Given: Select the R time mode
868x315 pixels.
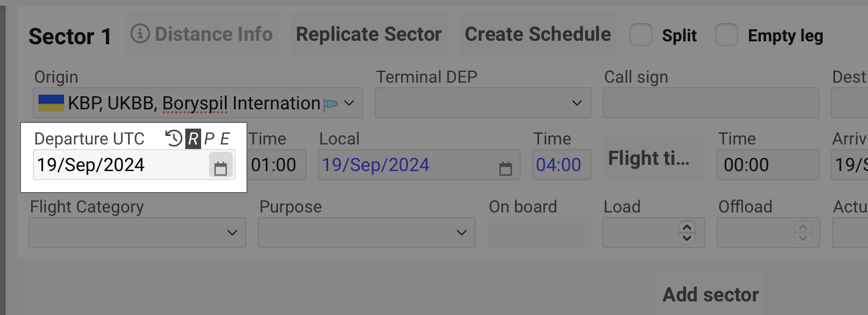Looking at the screenshot, I should pyautogui.click(x=193, y=138).
